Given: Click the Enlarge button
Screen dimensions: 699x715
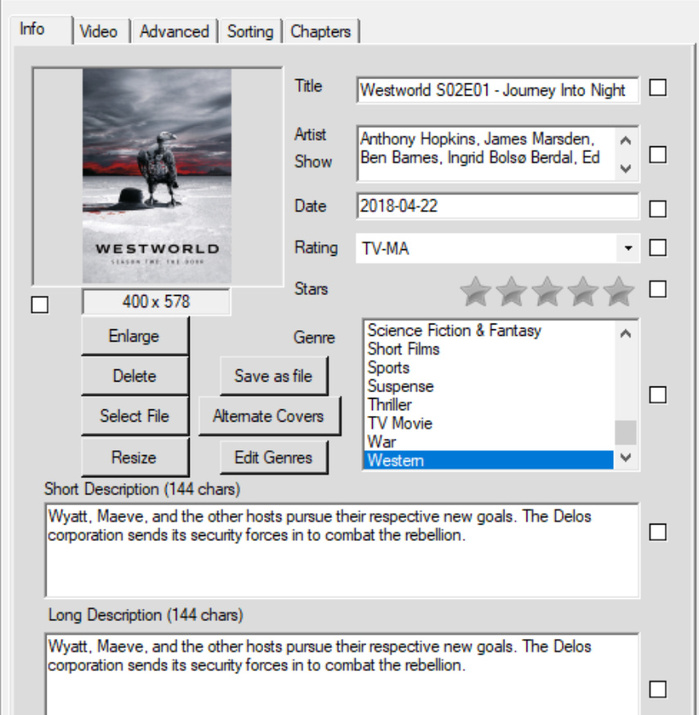Looking at the screenshot, I should click(135, 336).
